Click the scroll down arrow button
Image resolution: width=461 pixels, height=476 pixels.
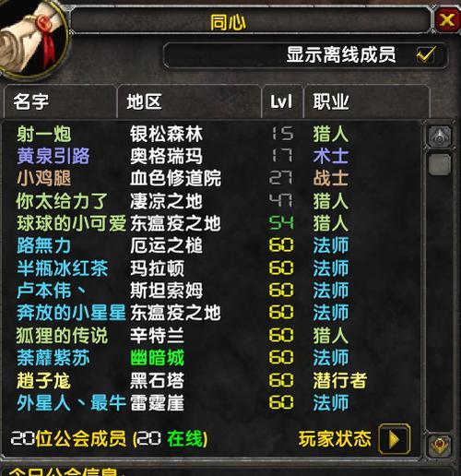[440, 445]
